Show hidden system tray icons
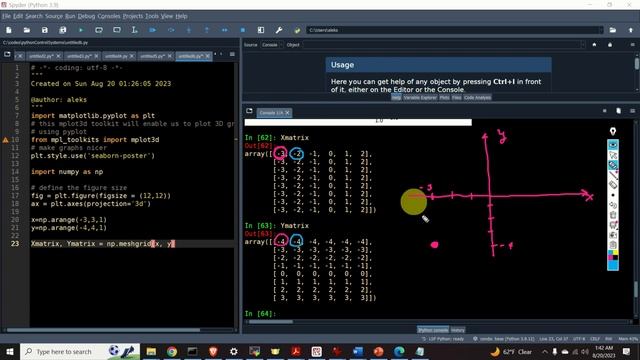Screen dimensions: 640x360 coord(544,351)
